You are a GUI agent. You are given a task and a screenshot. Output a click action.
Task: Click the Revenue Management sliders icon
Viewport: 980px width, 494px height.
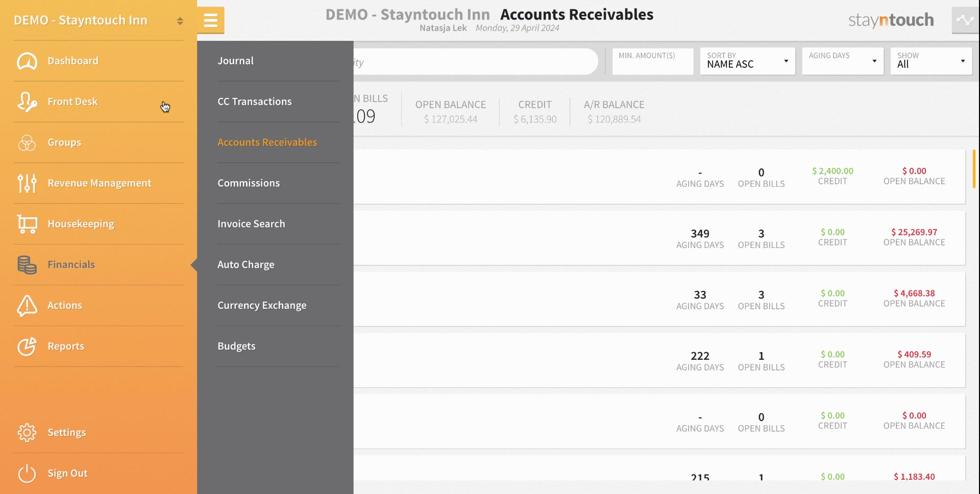click(27, 183)
